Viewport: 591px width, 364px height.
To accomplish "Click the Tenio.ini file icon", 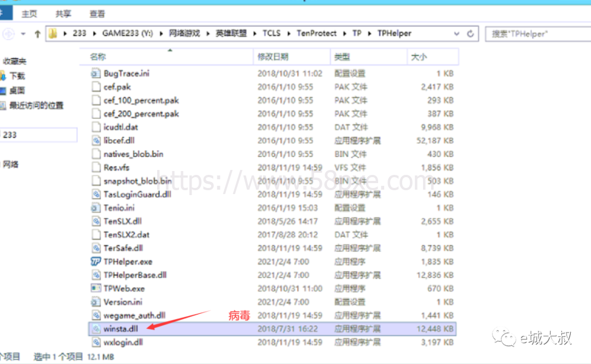I will [x=96, y=207].
